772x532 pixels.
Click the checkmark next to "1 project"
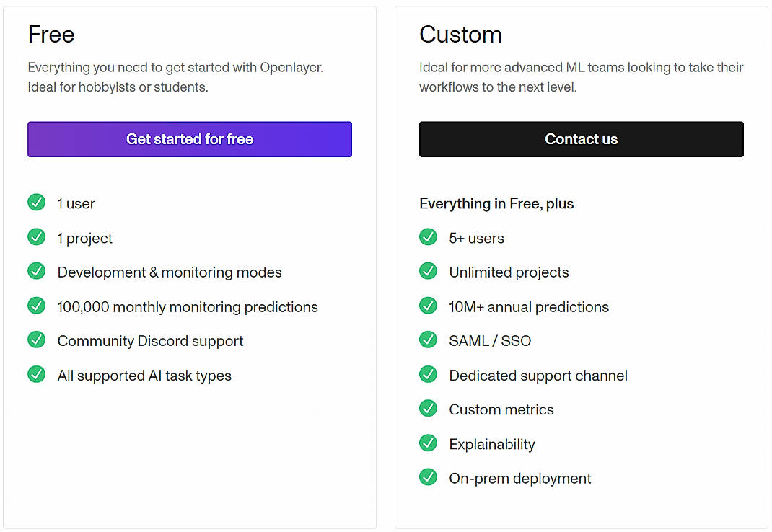click(36, 237)
